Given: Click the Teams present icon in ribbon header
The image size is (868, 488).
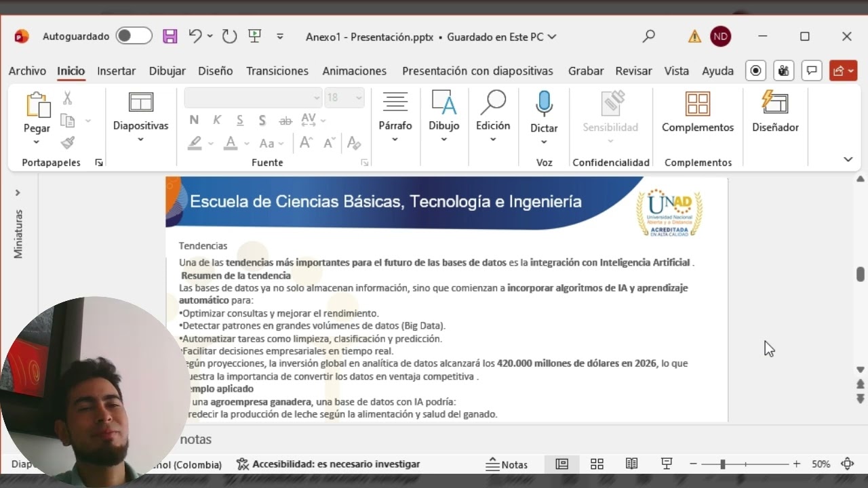Looking at the screenshot, I should click(x=785, y=70).
